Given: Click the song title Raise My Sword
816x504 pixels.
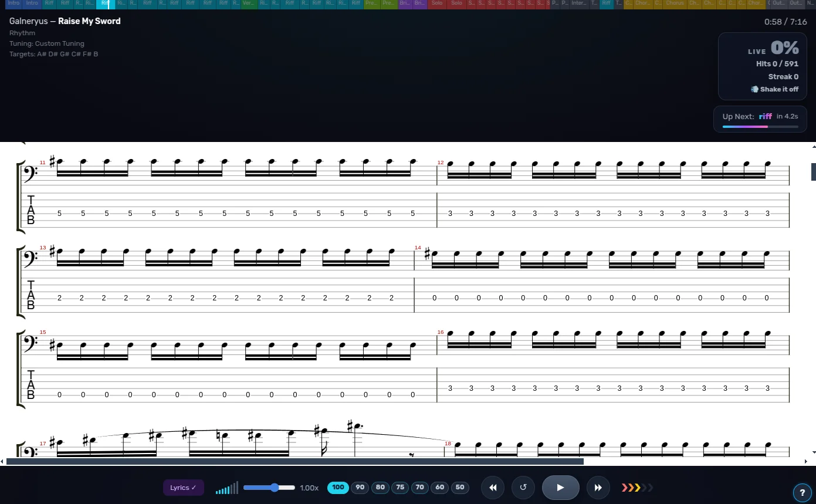Looking at the screenshot, I should [x=89, y=21].
